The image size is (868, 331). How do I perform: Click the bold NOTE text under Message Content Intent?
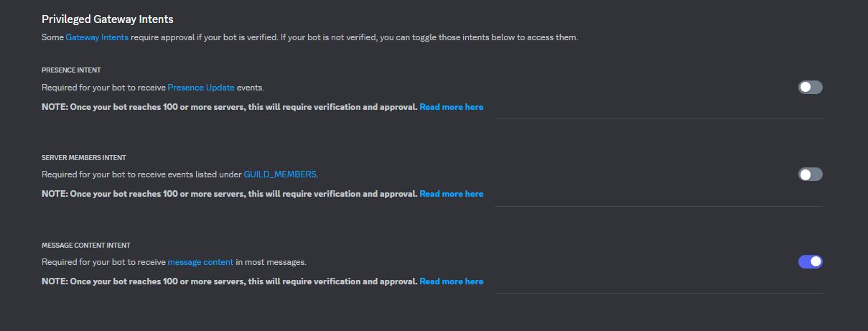230,281
